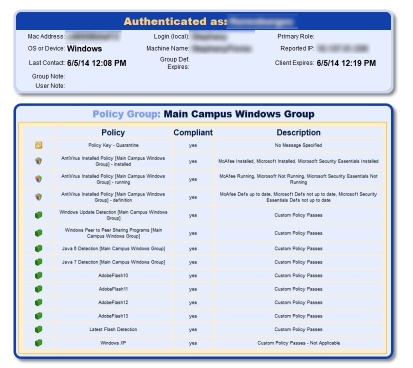
Task: Select the AdobeFlash10 policy name
Action: point(113,276)
